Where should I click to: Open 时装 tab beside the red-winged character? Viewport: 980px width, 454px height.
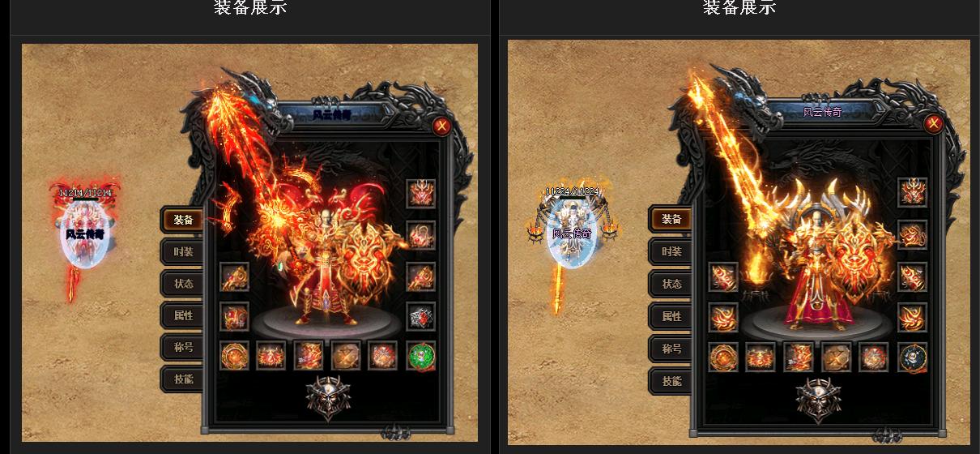point(182,252)
